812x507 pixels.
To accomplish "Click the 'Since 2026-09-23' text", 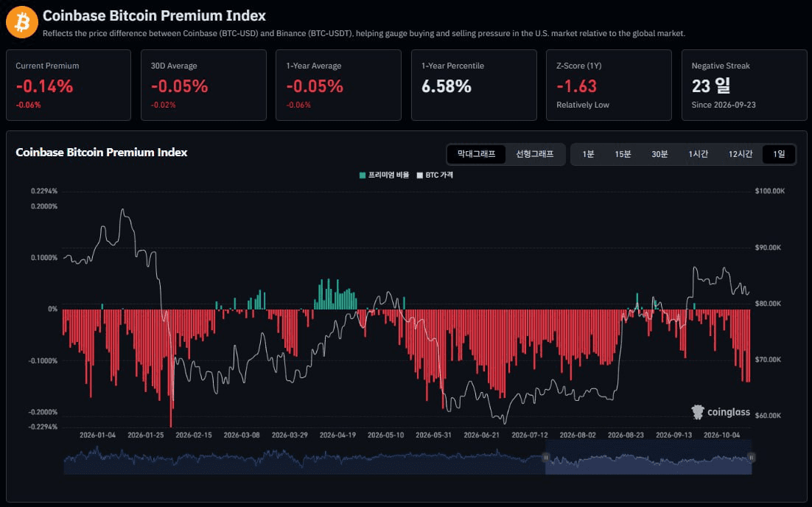I will [x=724, y=105].
